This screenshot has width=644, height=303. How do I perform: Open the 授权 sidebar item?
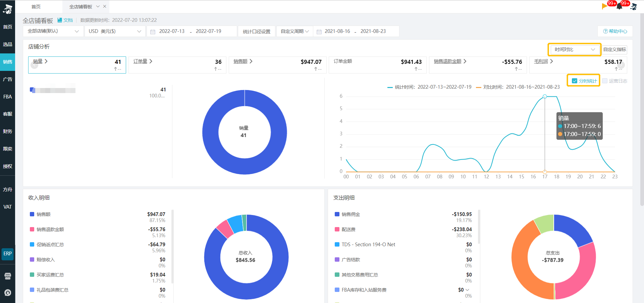pyautogui.click(x=7, y=166)
